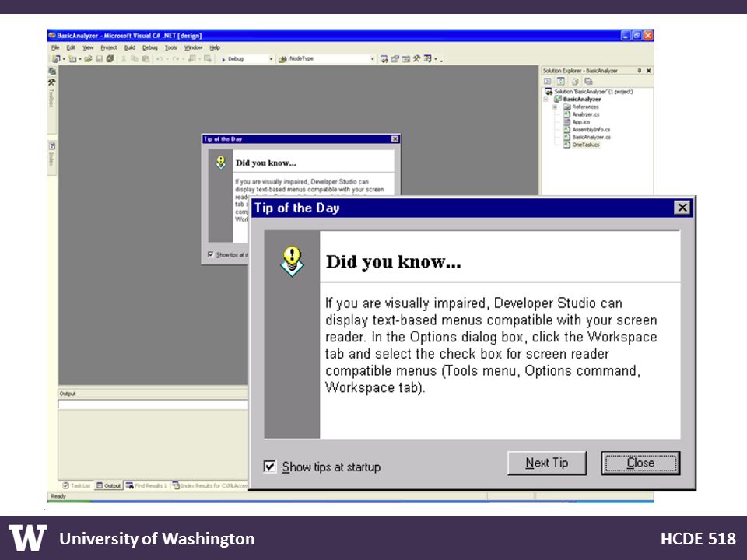Open the Index help tab icon on left sidebar
Viewport: 747px width, 560px height.
52,145
